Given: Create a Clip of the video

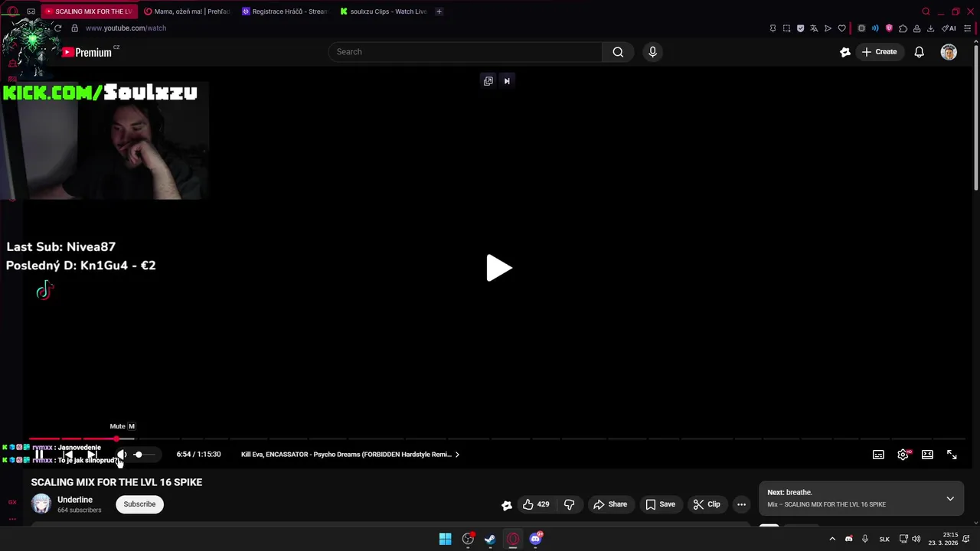Looking at the screenshot, I should [x=707, y=504].
